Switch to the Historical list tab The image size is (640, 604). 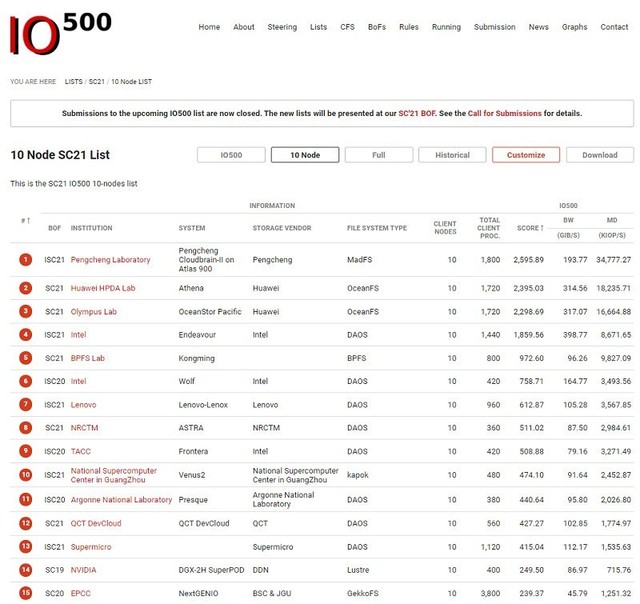(452, 155)
